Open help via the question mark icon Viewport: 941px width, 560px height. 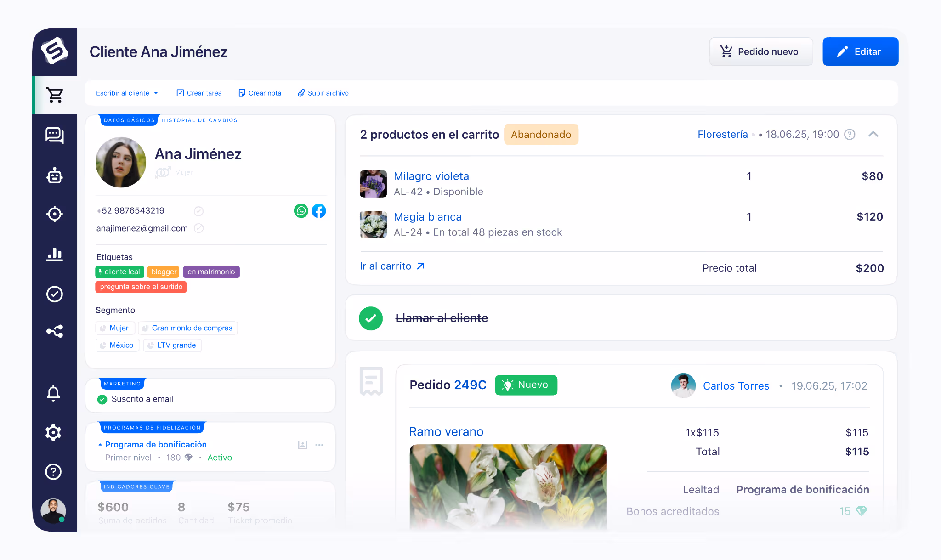(x=54, y=472)
